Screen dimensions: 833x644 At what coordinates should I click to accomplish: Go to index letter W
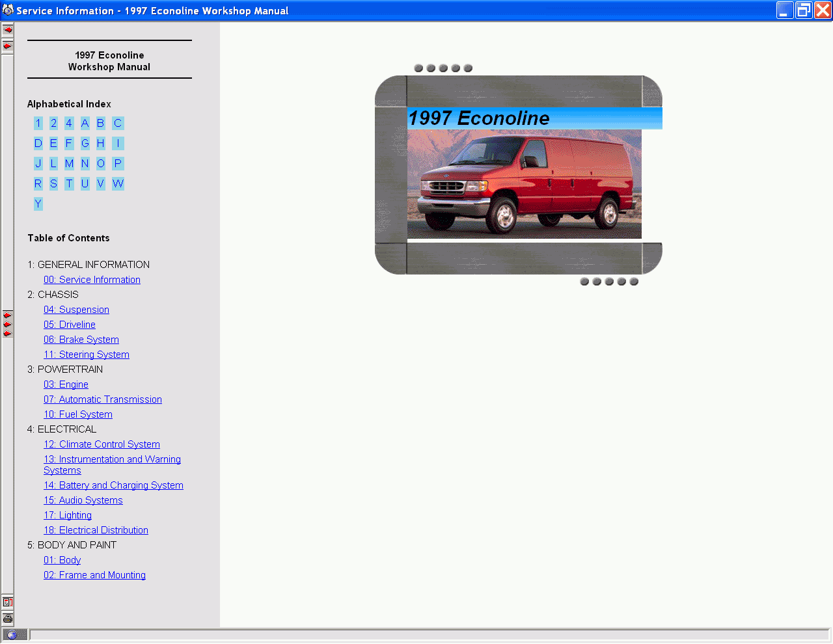118,183
